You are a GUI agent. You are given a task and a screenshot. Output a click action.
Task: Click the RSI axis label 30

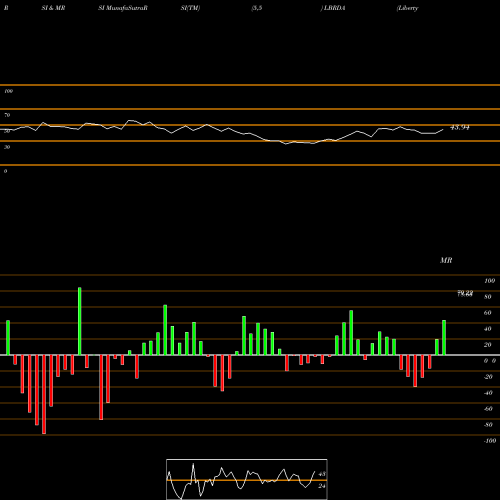click(7, 147)
